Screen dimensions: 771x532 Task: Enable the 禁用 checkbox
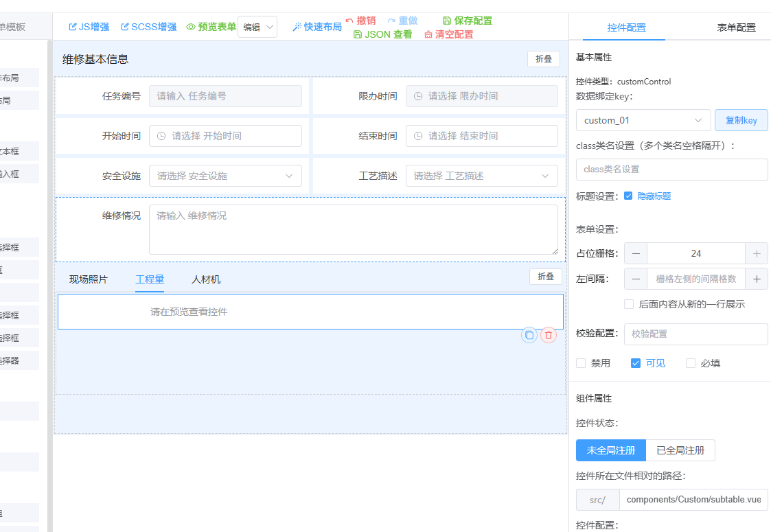click(581, 363)
